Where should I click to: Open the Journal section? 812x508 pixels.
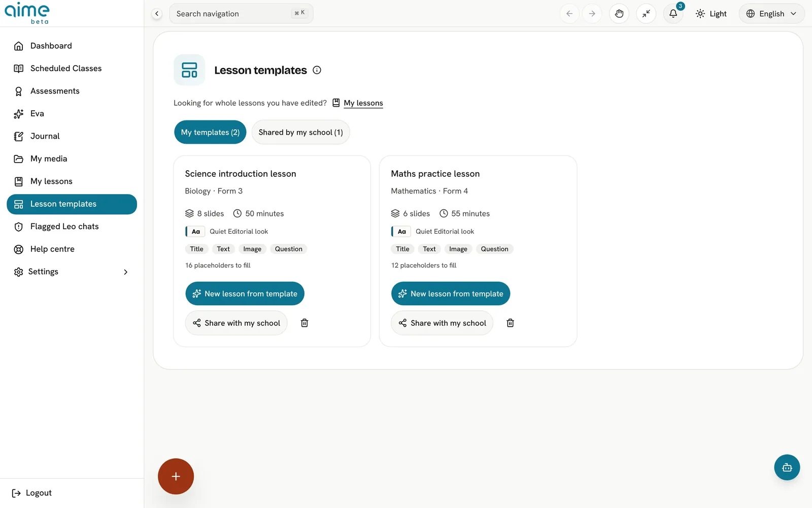pyautogui.click(x=72, y=136)
